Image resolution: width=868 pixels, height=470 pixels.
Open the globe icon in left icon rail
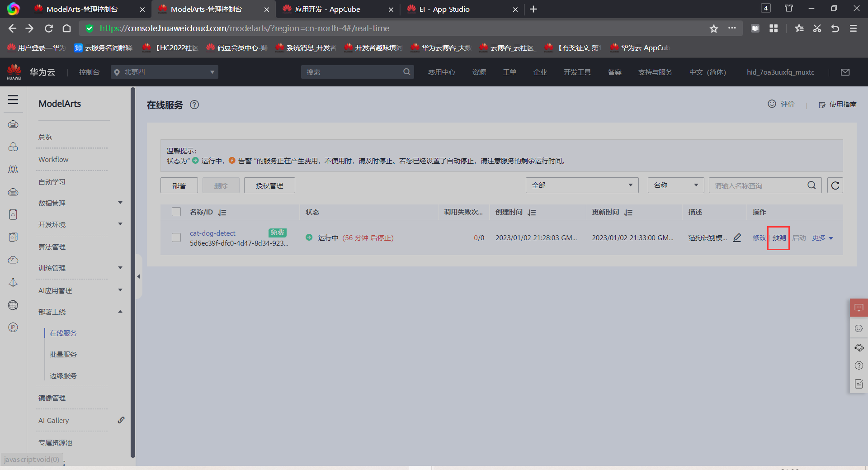13,305
